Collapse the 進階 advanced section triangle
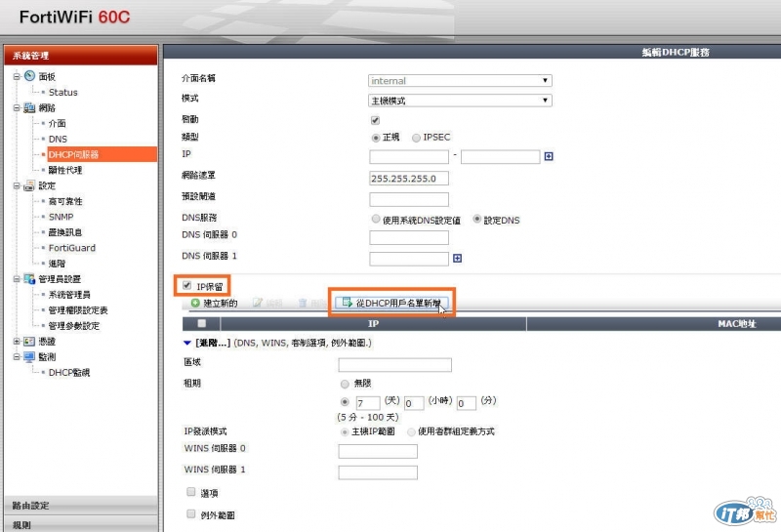Image resolution: width=781 pixels, height=532 pixels. coord(187,343)
